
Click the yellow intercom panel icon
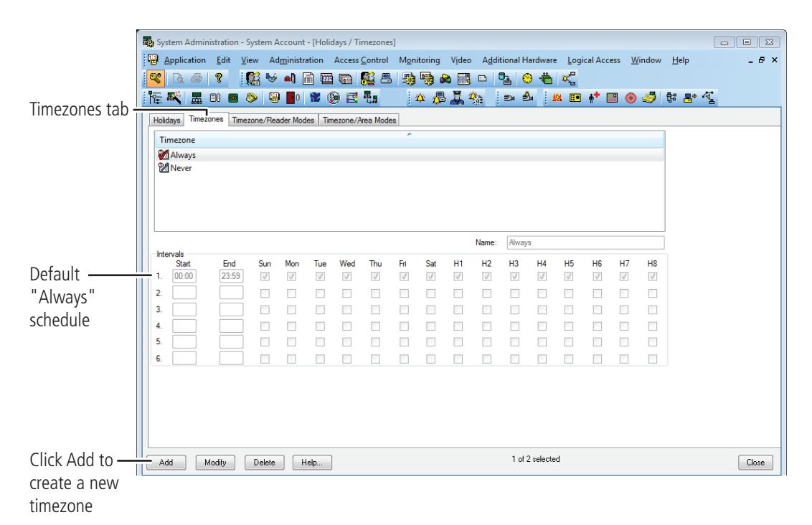pos(575,98)
